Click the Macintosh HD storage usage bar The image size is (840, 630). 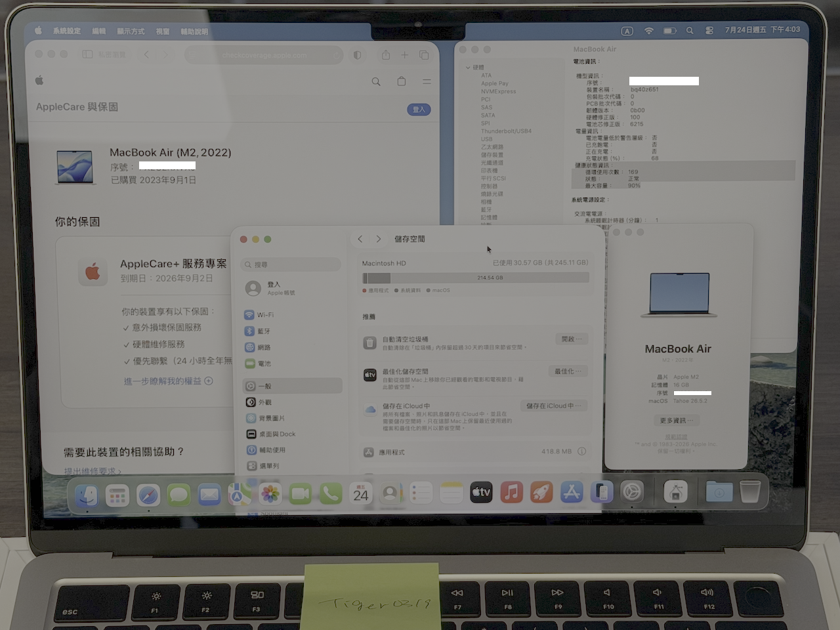(475, 278)
